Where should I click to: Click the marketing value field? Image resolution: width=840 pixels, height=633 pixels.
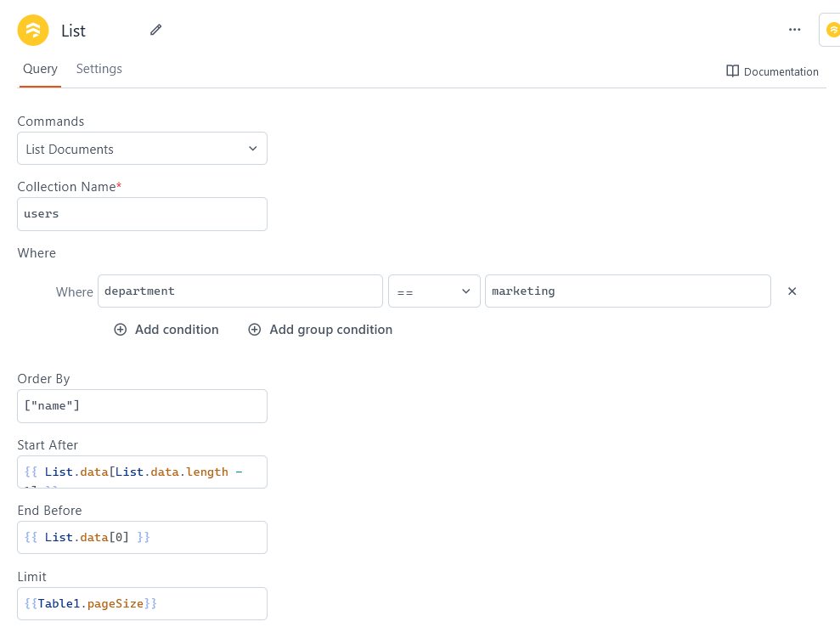pos(628,291)
